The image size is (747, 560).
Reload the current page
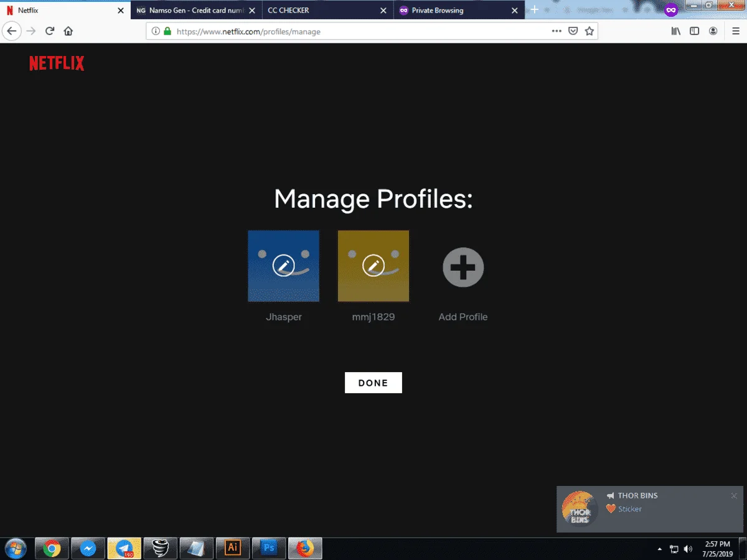click(50, 31)
